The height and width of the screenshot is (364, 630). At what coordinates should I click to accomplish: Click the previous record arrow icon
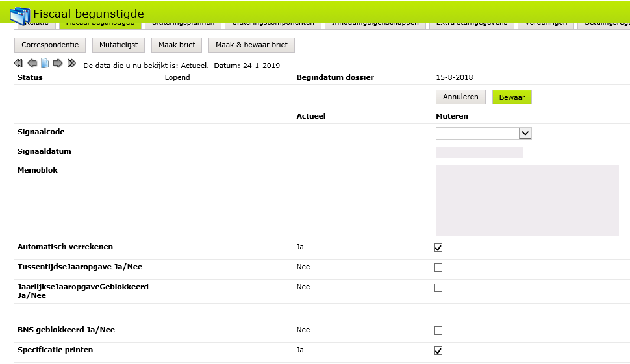[32, 64]
